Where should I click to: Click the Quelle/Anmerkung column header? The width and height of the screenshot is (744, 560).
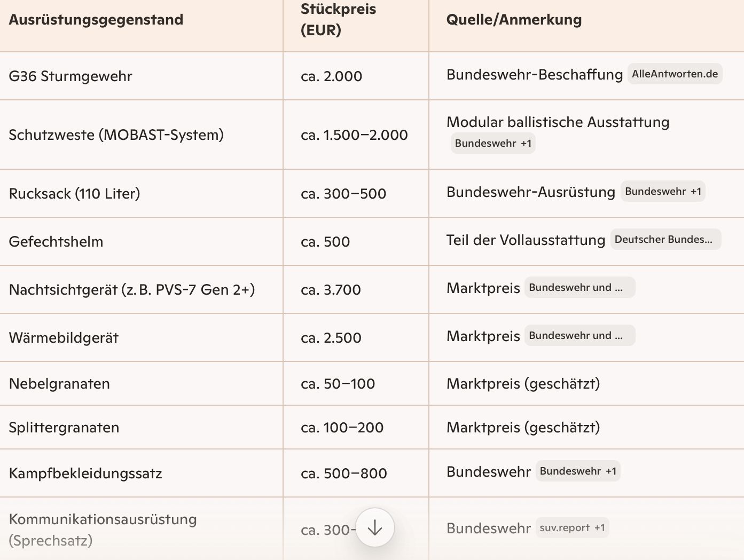coord(514,20)
